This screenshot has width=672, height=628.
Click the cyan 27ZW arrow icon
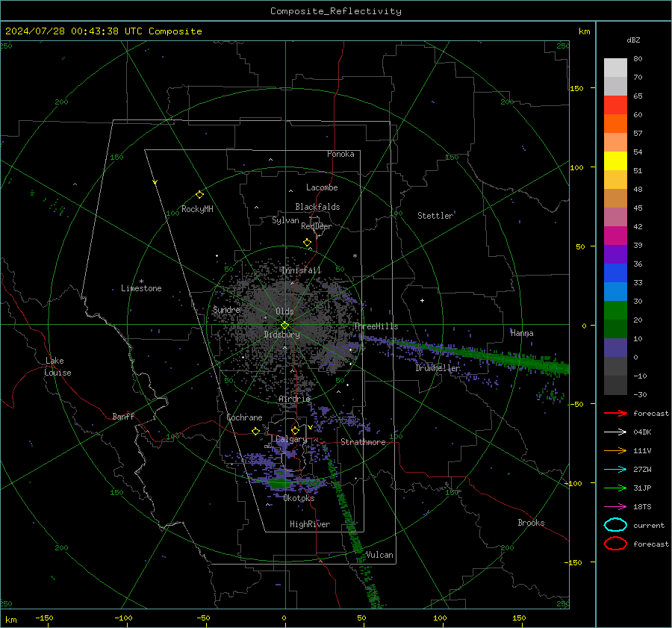click(x=615, y=470)
